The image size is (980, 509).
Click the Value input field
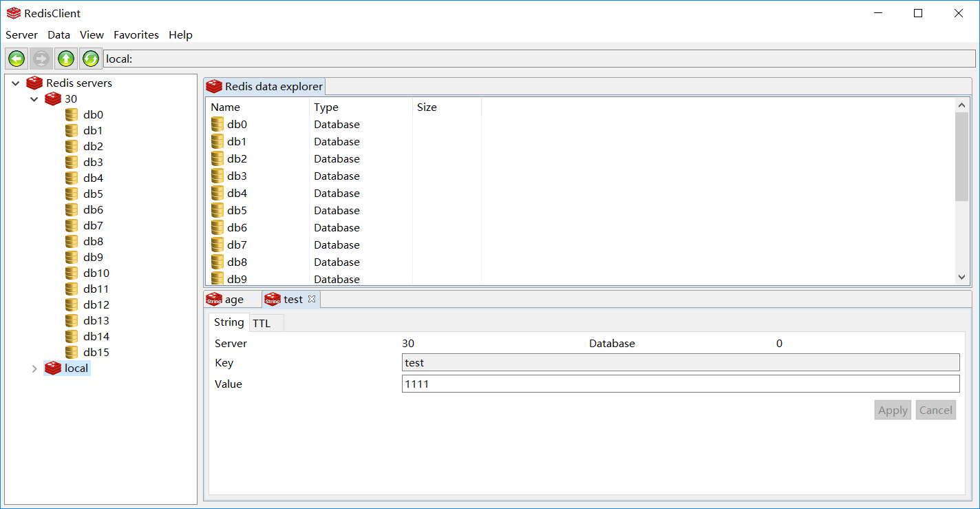pyautogui.click(x=681, y=384)
